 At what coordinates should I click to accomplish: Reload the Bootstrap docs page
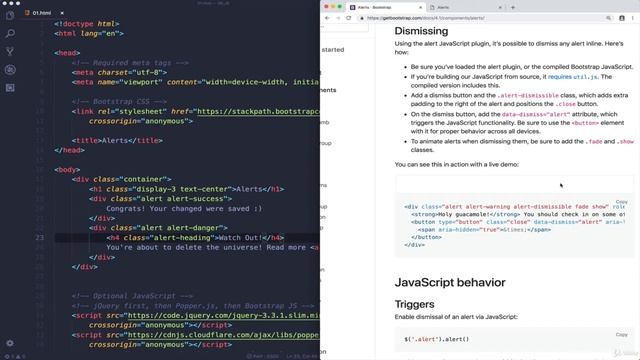pos(349,18)
